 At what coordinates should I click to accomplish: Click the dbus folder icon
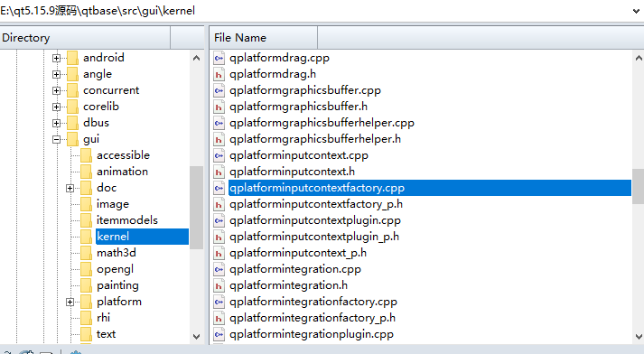click(x=72, y=123)
